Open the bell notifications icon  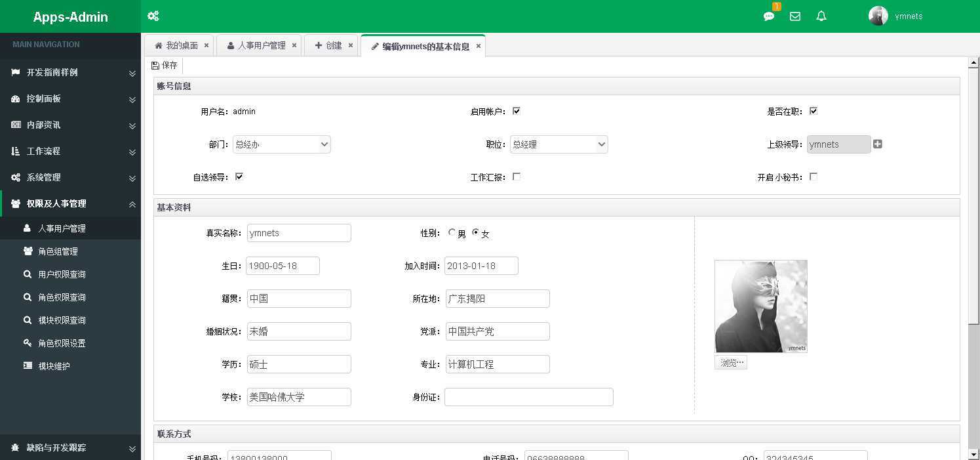(821, 16)
